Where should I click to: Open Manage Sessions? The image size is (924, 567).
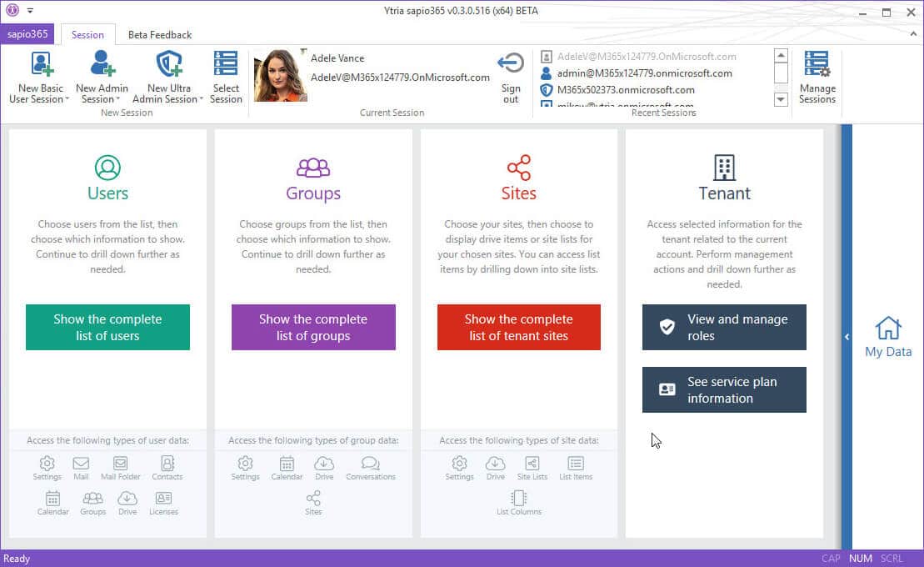tap(817, 78)
